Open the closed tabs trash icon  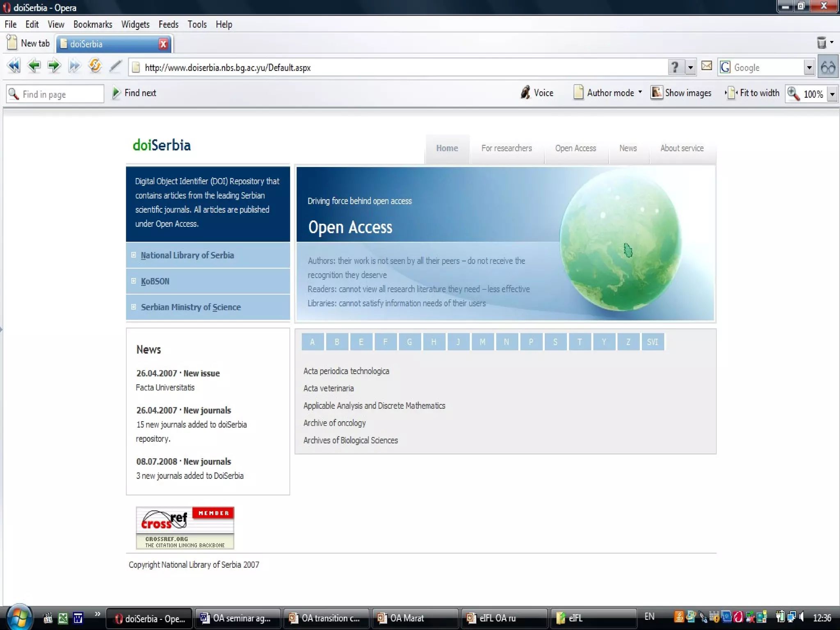822,43
